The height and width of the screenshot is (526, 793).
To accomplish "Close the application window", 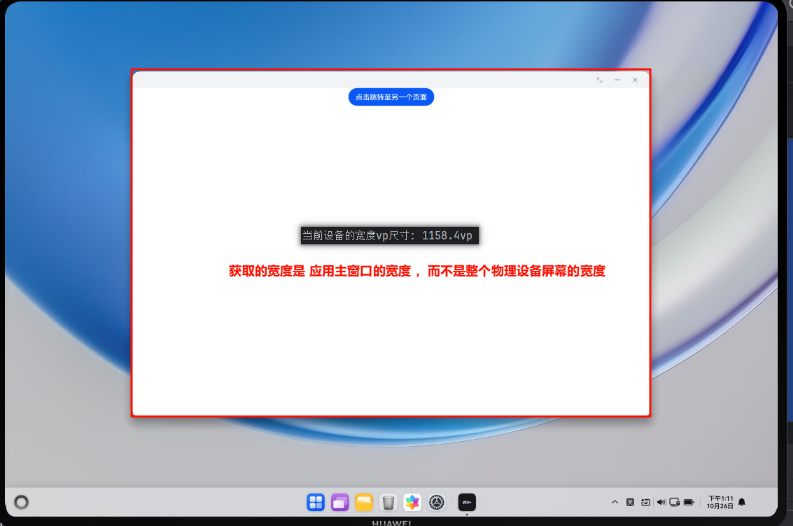I will click(x=635, y=80).
